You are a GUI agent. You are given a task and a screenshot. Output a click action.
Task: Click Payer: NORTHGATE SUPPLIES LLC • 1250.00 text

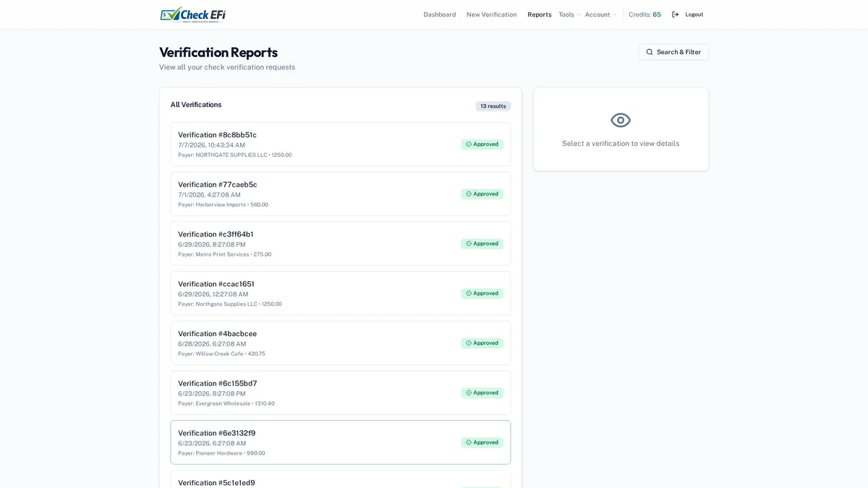235,155
